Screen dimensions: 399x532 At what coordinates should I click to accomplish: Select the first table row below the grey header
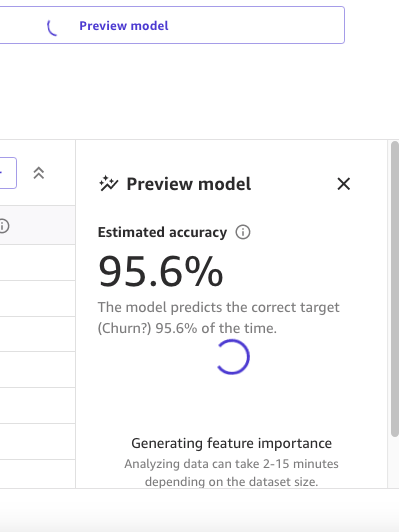coord(38,263)
